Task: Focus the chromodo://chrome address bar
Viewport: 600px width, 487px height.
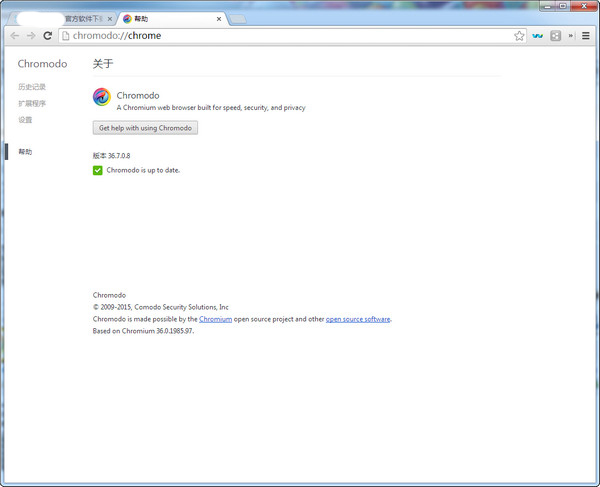Action: point(293,36)
